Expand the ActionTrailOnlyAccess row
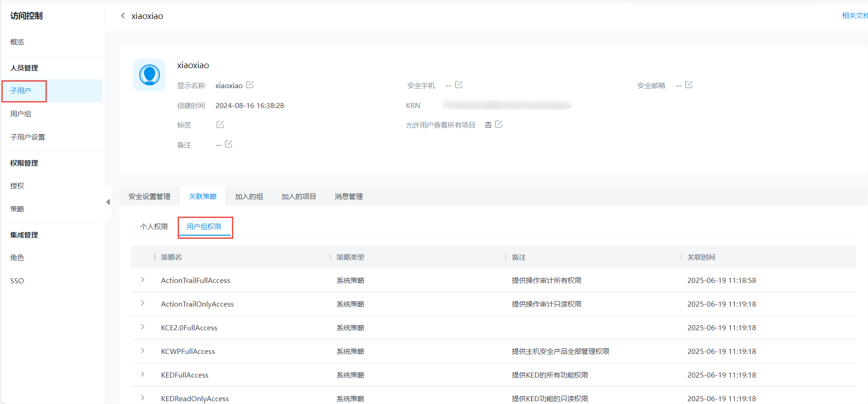Viewport: 868px width, 404px height. 142,303
